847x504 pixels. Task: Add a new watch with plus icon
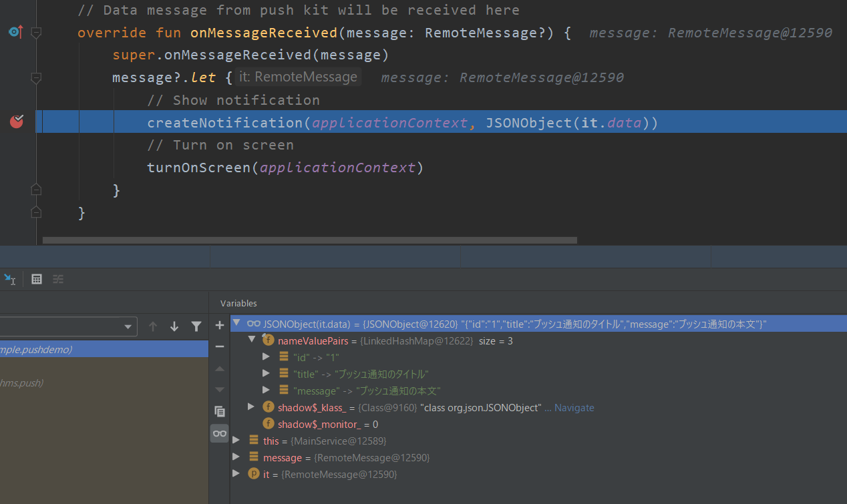tap(220, 325)
